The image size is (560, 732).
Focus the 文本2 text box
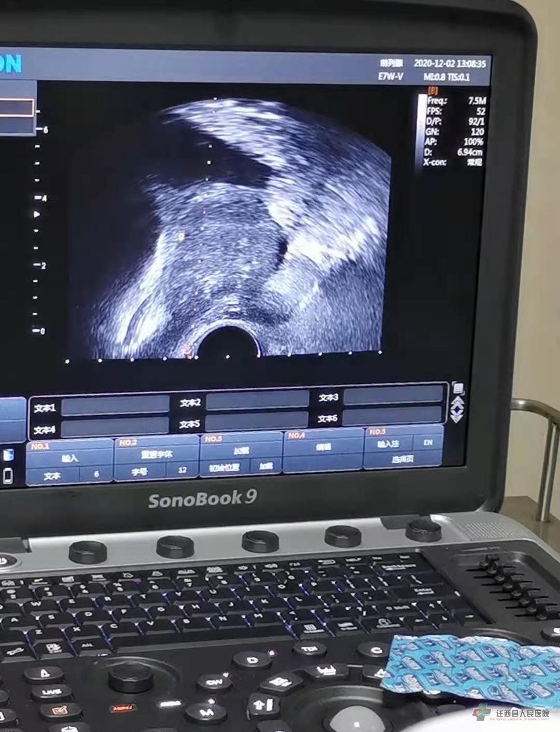click(257, 401)
